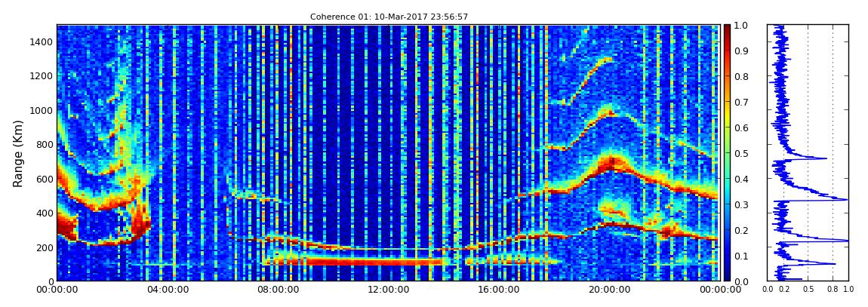
Task: Click the colorbar label 0.3
Action: [741, 204]
